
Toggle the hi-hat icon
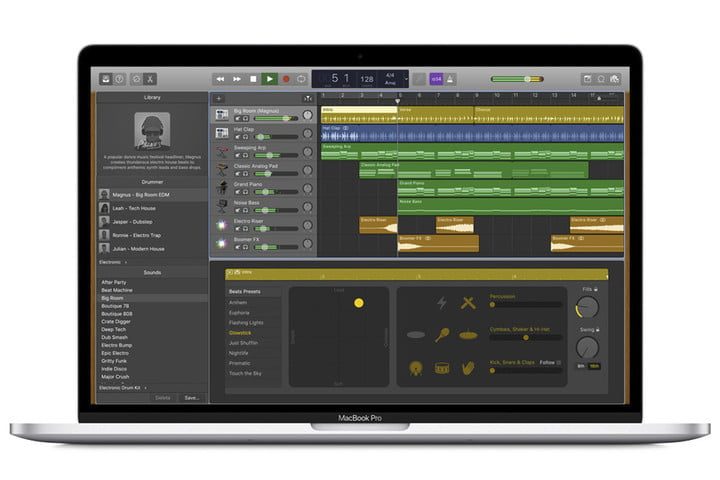[x=468, y=335]
